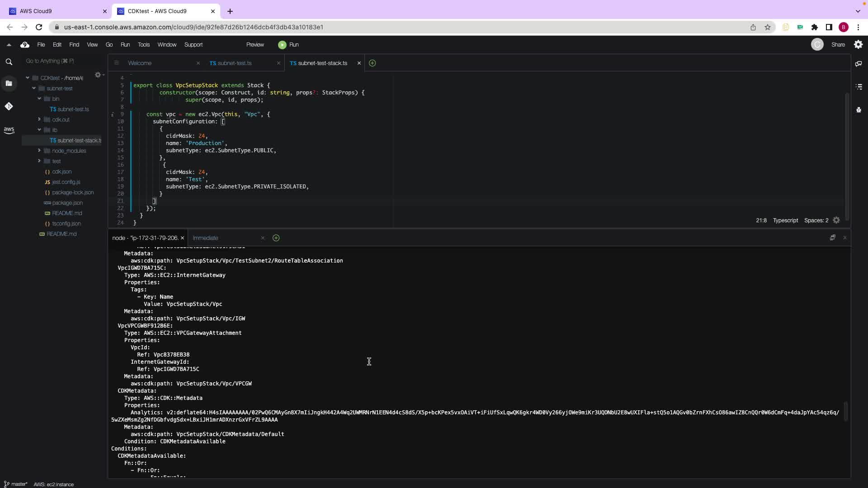Add a new editor tab with plus icon
The image size is (868, 488).
(x=372, y=63)
